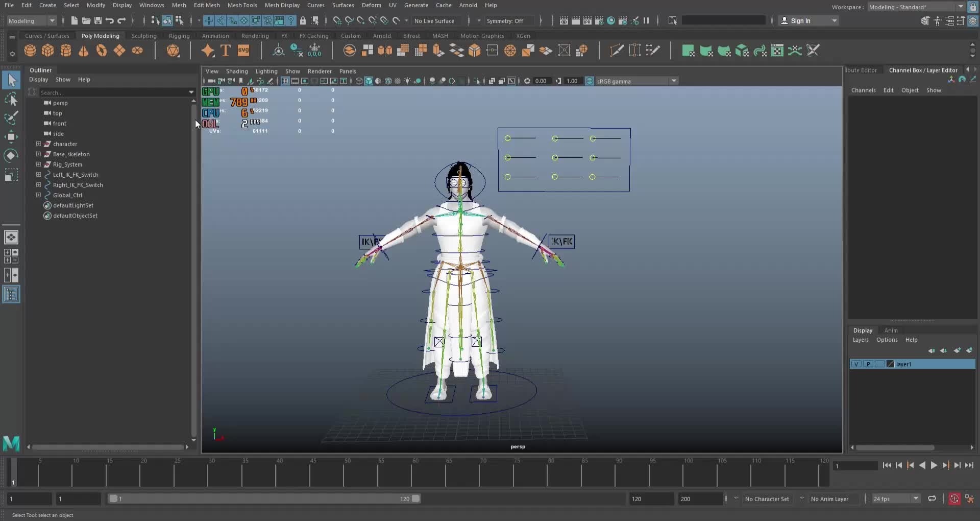Click the Sign In button
The height and width of the screenshot is (521, 980).
(x=802, y=21)
